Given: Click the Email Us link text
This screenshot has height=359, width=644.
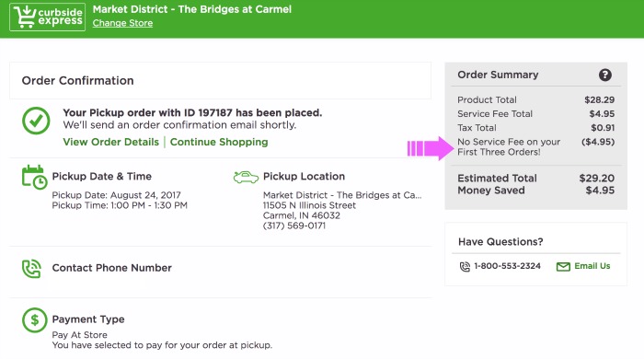Looking at the screenshot, I should 592,266.
